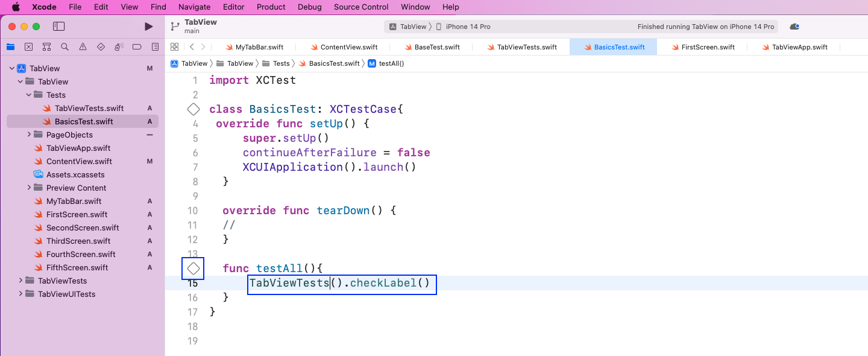Open the Symbol navigator
This screenshot has height=356, width=868.
tap(46, 47)
